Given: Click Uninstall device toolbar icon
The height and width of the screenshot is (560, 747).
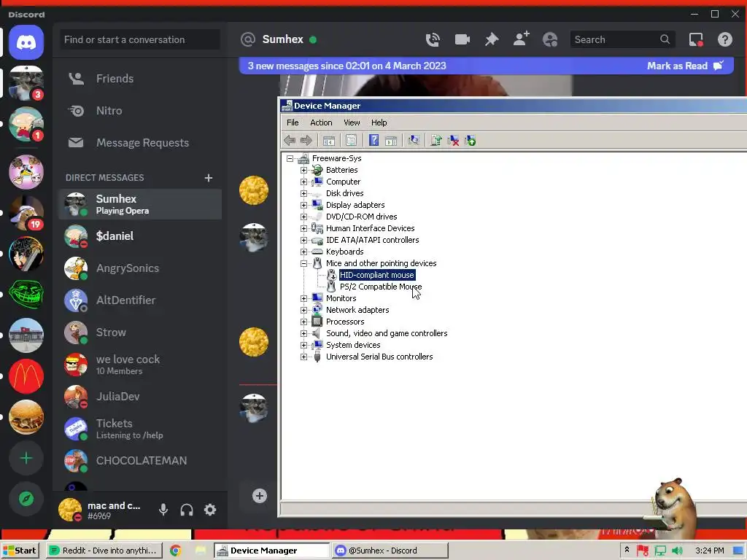Looking at the screenshot, I should [x=453, y=141].
